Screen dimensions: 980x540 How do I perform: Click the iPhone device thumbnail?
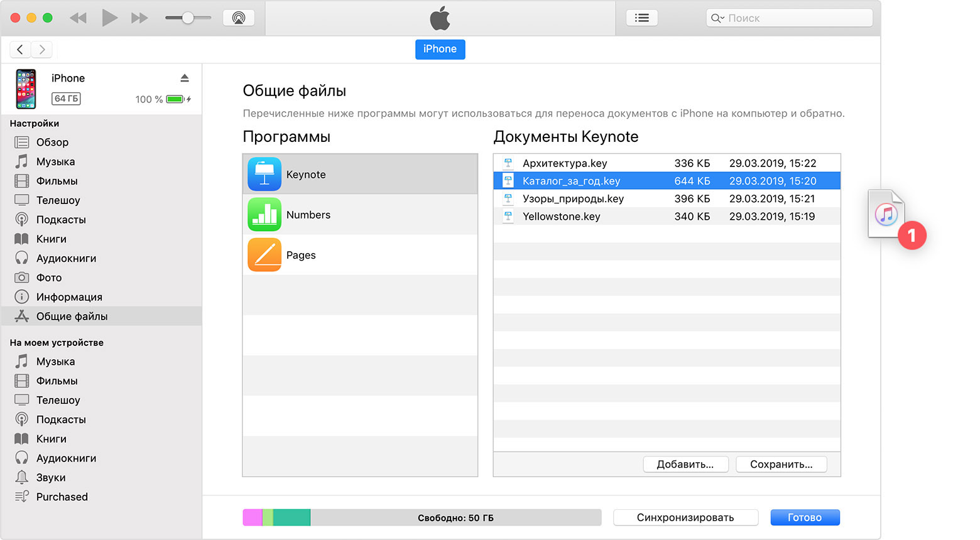(26, 89)
